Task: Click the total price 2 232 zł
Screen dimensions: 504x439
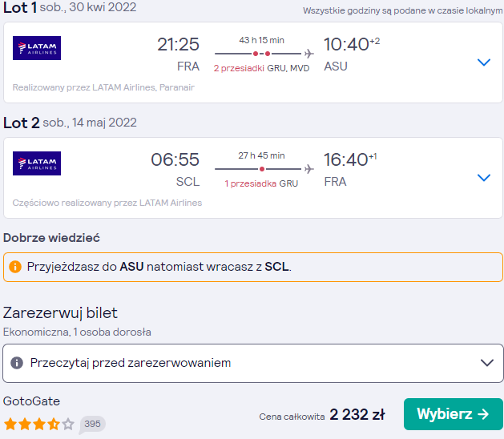Action: (x=357, y=414)
